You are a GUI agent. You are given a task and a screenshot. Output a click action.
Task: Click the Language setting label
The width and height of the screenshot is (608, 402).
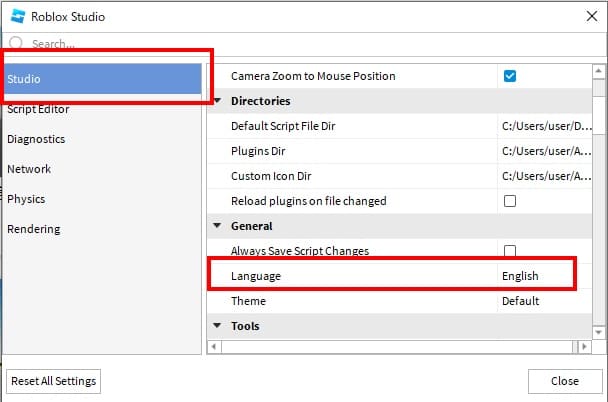[256, 276]
